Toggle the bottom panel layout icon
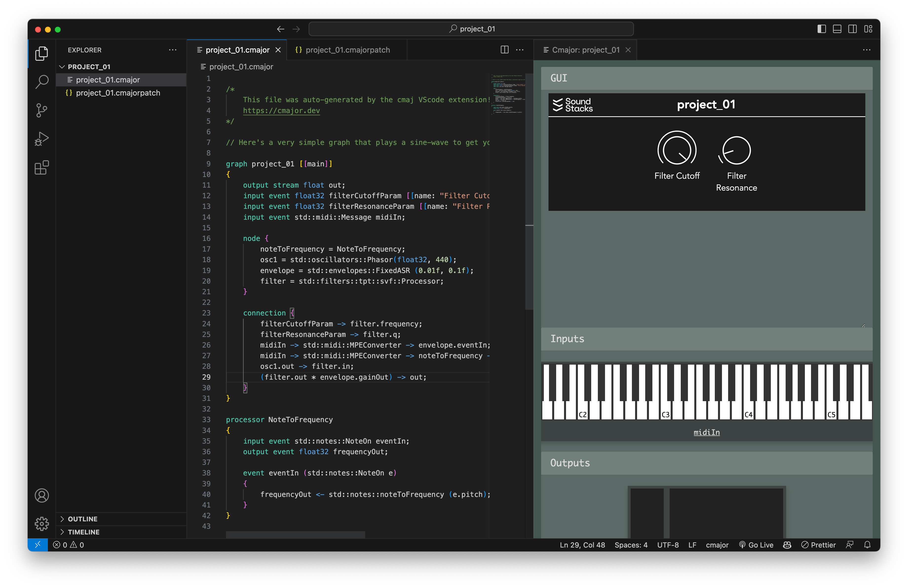 click(x=837, y=29)
